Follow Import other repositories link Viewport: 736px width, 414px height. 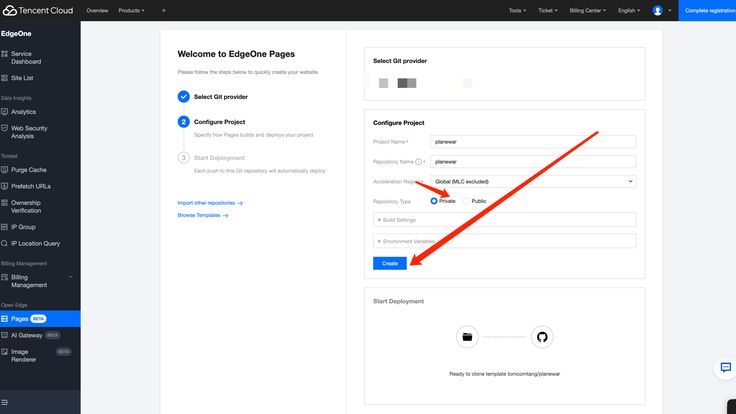pyautogui.click(x=210, y=203)
